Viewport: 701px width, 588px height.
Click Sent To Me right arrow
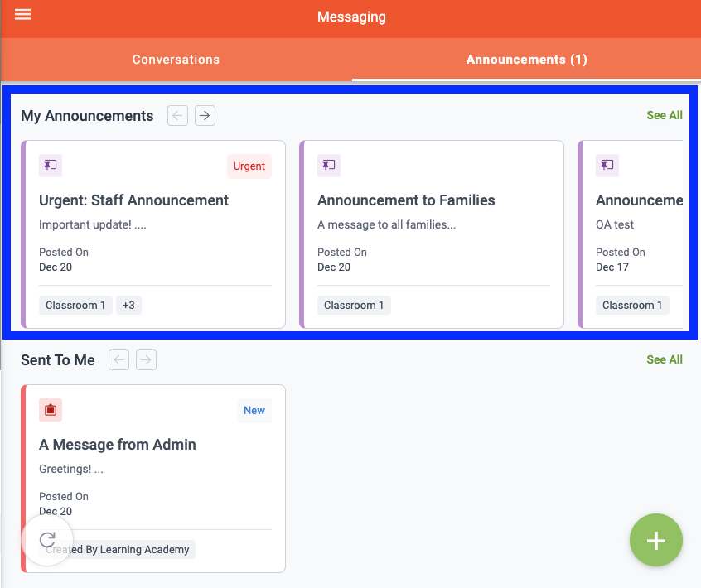146,359
